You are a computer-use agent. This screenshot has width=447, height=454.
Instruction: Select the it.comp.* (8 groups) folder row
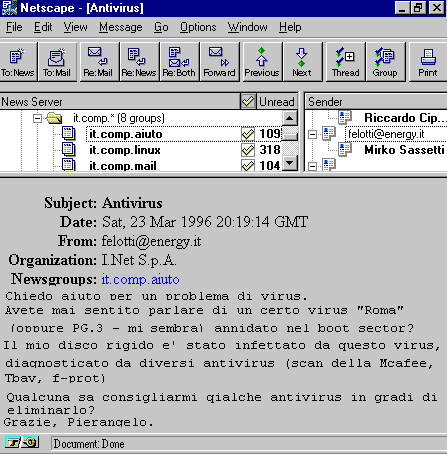(x=119, y=118)
